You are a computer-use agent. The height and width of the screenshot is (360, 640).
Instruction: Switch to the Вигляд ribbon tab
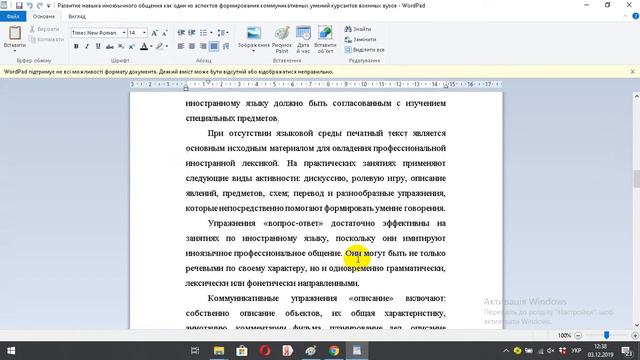(x=77, y=16)
